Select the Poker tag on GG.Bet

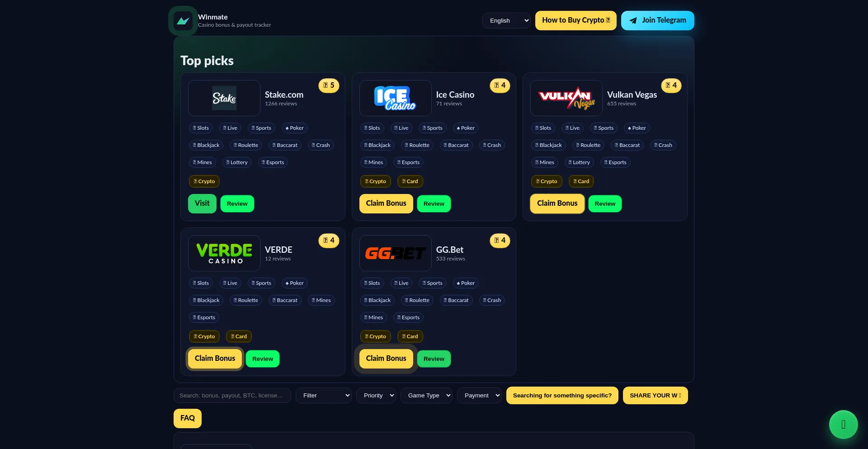coord(466,283)
